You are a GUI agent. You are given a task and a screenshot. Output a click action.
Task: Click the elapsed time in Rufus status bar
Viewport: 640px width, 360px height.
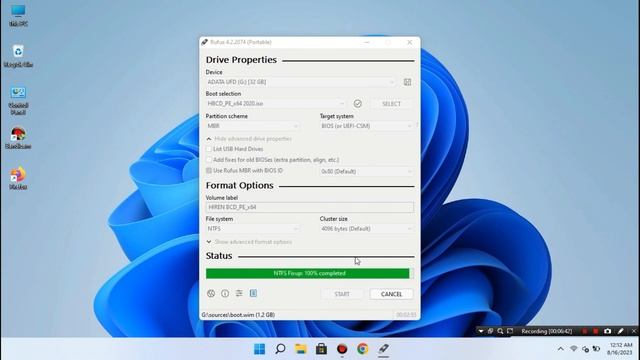click(406, 315)
